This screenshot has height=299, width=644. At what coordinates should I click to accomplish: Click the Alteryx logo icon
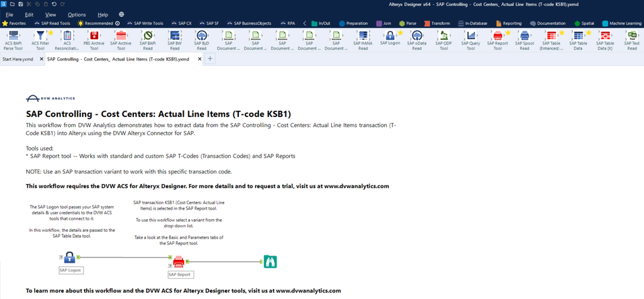tap(3, 4)
